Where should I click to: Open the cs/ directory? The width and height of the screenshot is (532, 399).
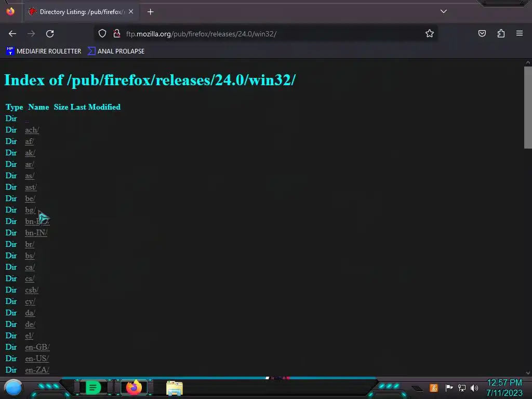pos(30,278)
